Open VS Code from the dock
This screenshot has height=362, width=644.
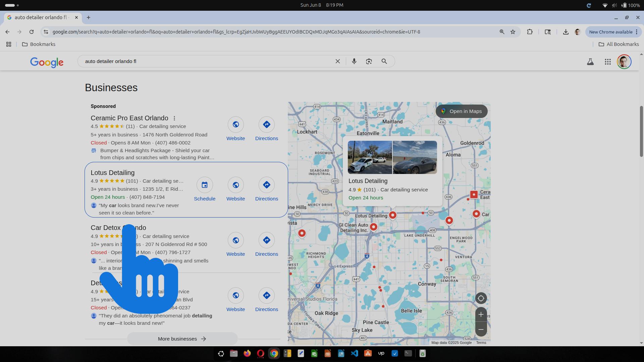coord(354,353)
